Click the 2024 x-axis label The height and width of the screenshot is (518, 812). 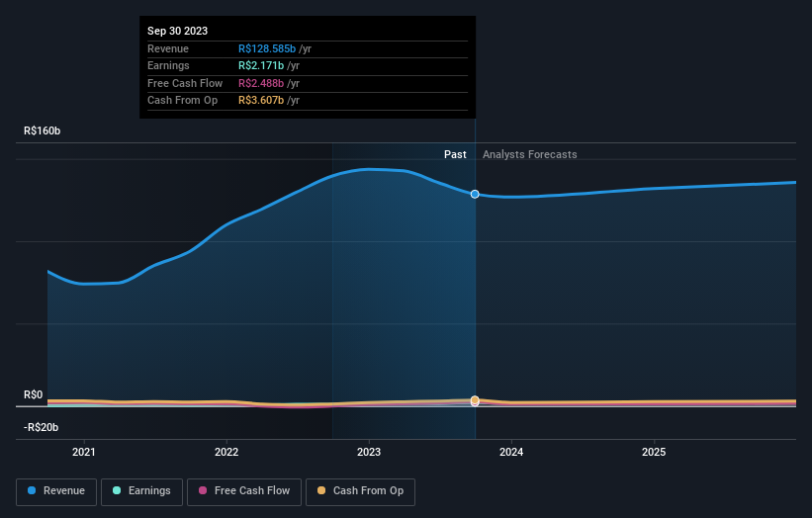click(511, 452)
